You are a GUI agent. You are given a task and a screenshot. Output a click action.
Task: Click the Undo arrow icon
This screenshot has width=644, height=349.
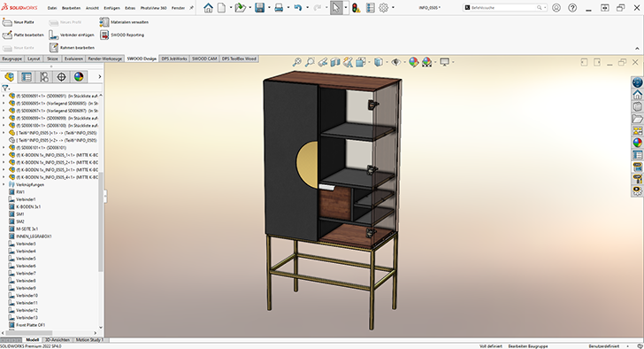[x=298, y=7]
